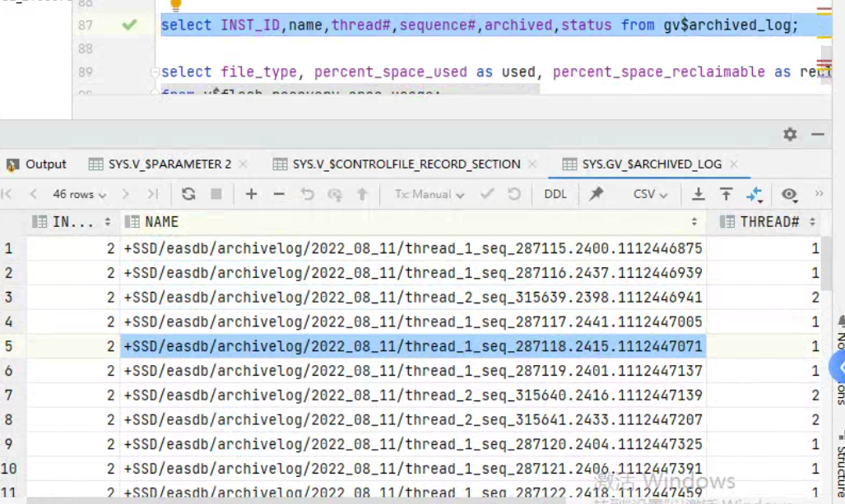The height and width of the screenshot is (504, 845).
Task: Click the results table vertical scrollbar
Action: point(828,263)
